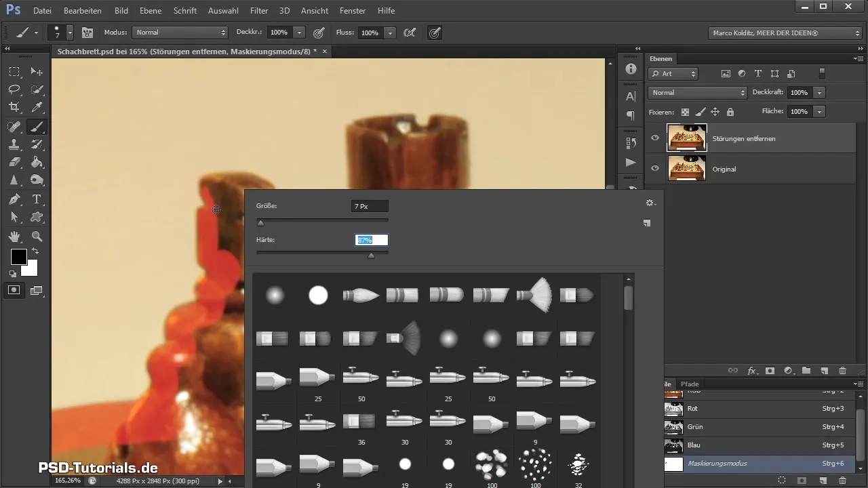Select the Lasso tool

click(14, 89)
